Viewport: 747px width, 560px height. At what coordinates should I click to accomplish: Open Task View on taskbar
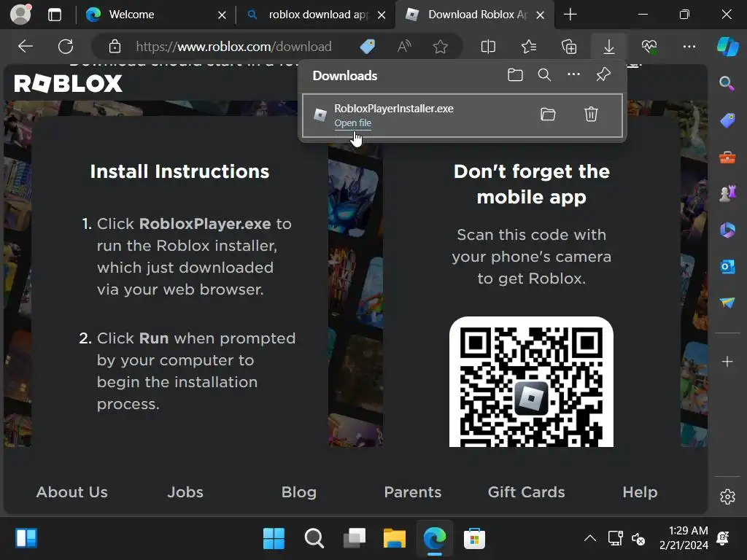click(x=355, y=539)
